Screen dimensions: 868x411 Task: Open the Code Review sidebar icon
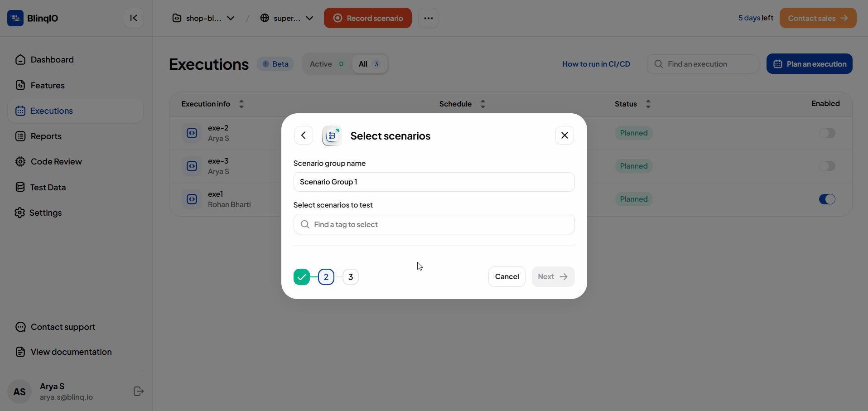coord(20,162)
